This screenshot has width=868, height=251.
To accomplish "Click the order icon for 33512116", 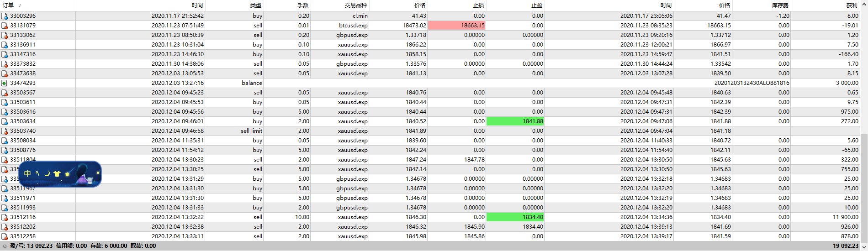I will pos(5,217).
